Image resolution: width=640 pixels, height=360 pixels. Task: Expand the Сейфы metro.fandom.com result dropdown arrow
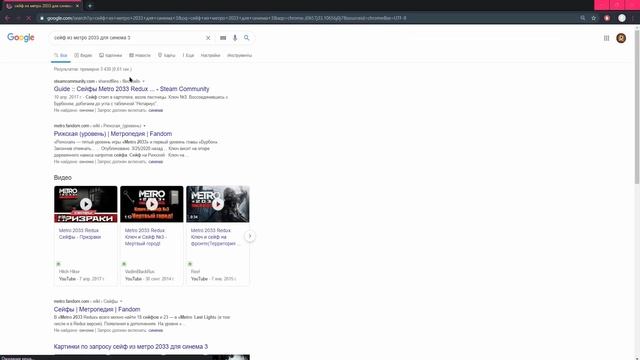121,301
